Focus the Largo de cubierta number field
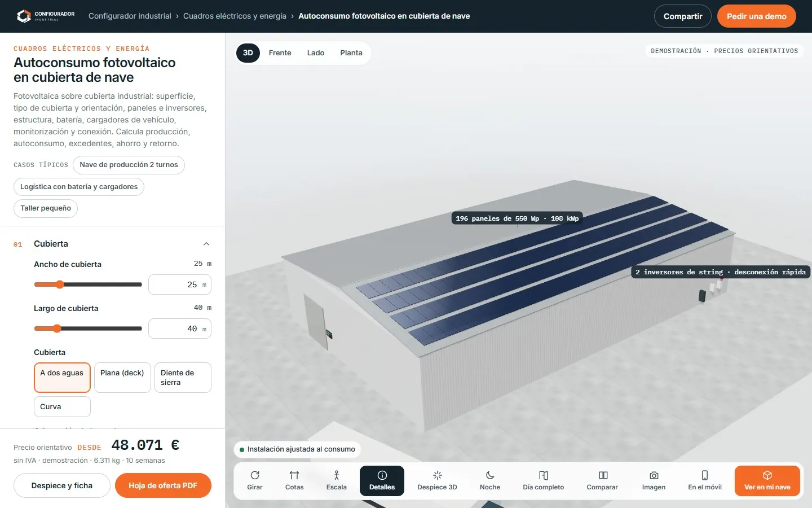The height and width of the screenshot is (508, 812). [180, 329]
